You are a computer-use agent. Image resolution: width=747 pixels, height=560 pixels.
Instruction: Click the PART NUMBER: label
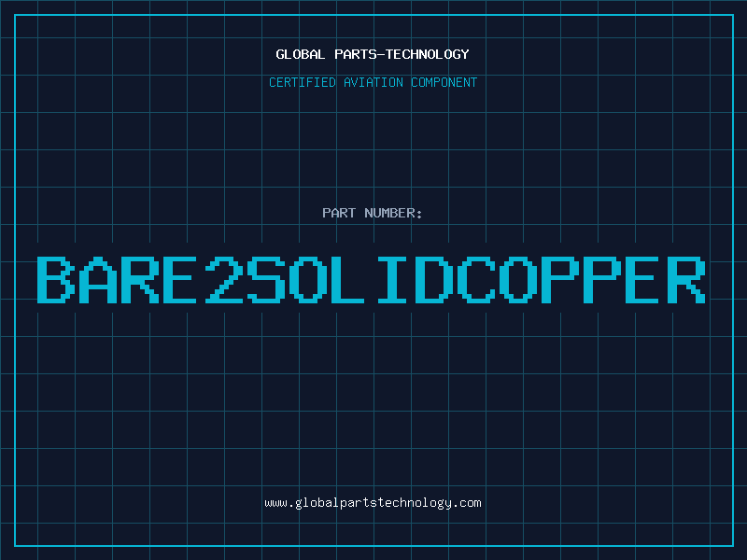tap(373, 213)
